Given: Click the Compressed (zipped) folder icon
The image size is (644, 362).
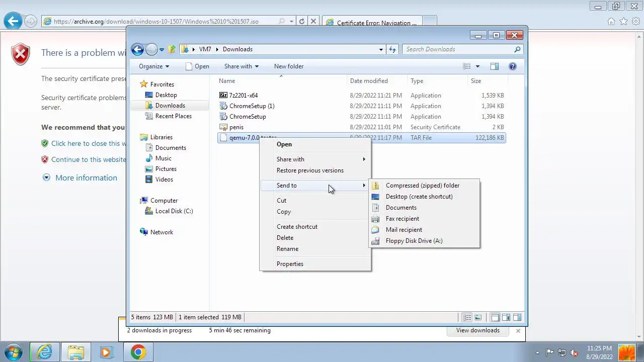Looking at the screenshot, I should tap(375, 186).
